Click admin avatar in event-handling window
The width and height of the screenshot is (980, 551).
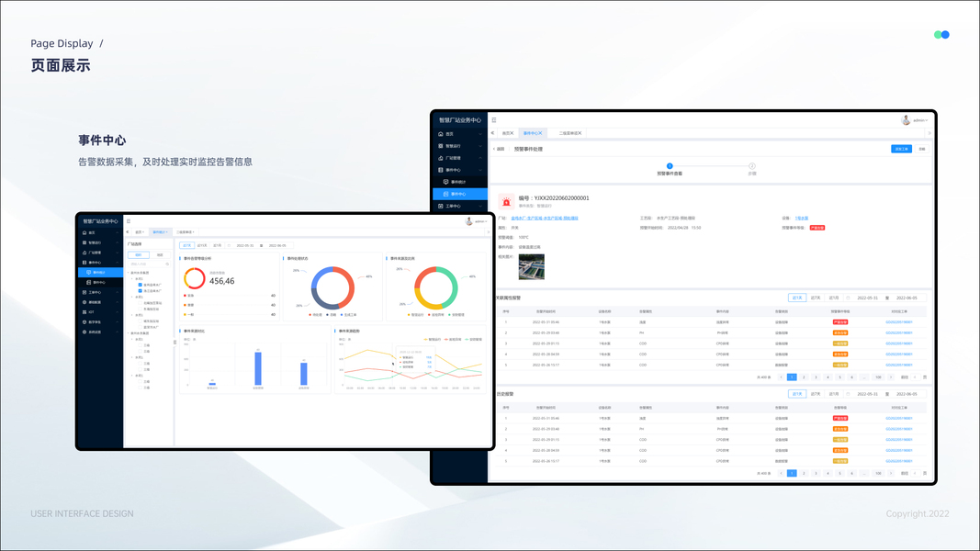[x=906, y=120]
